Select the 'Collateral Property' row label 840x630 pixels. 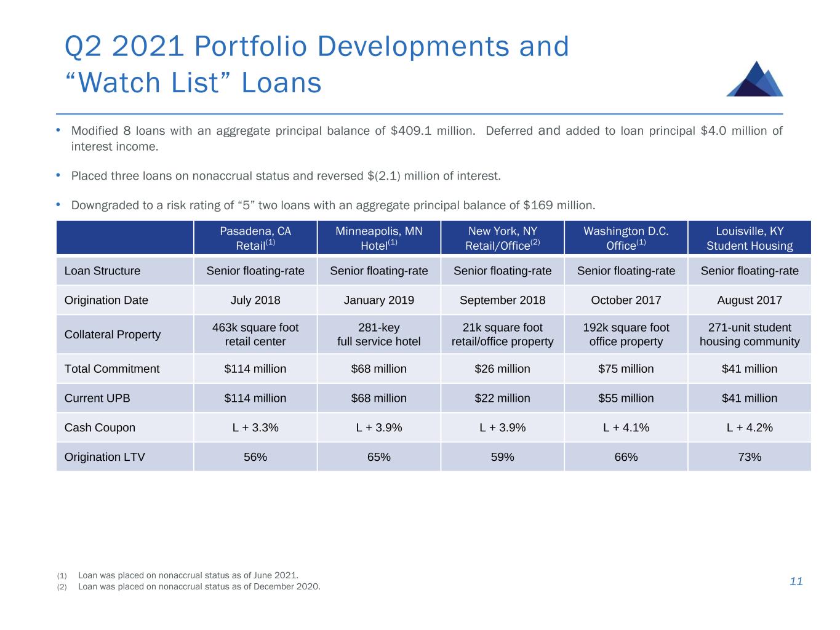click(112, 335)
